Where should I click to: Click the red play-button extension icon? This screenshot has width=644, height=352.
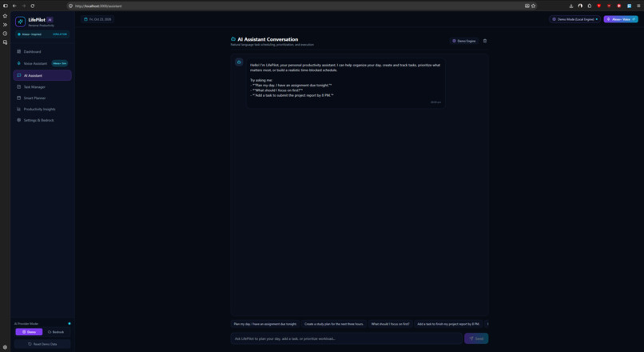(x=619, y=6)
